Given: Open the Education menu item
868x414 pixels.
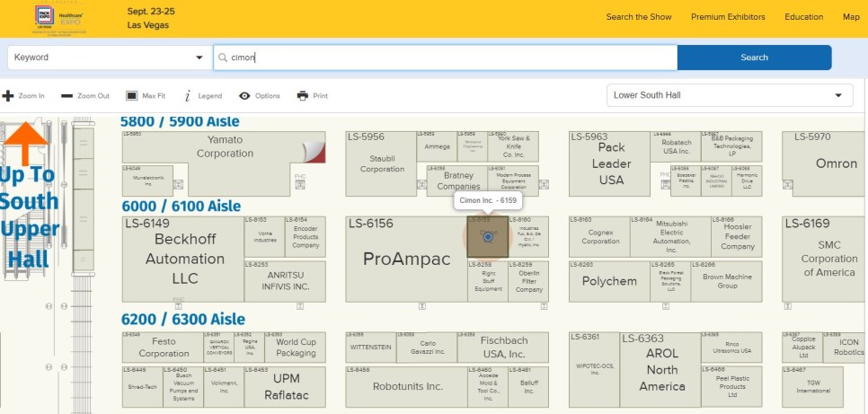Looking at the screenshot, I should click(x=804, y=17).
